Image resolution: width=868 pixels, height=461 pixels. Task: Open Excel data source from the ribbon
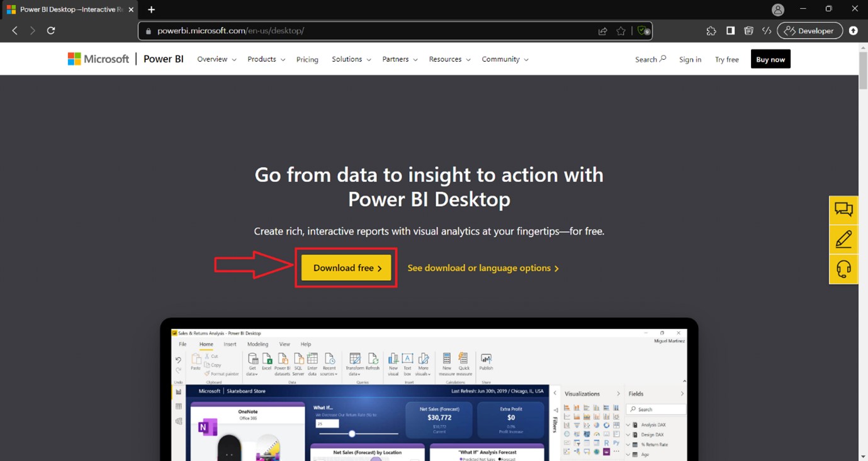(x=267, y=359)
